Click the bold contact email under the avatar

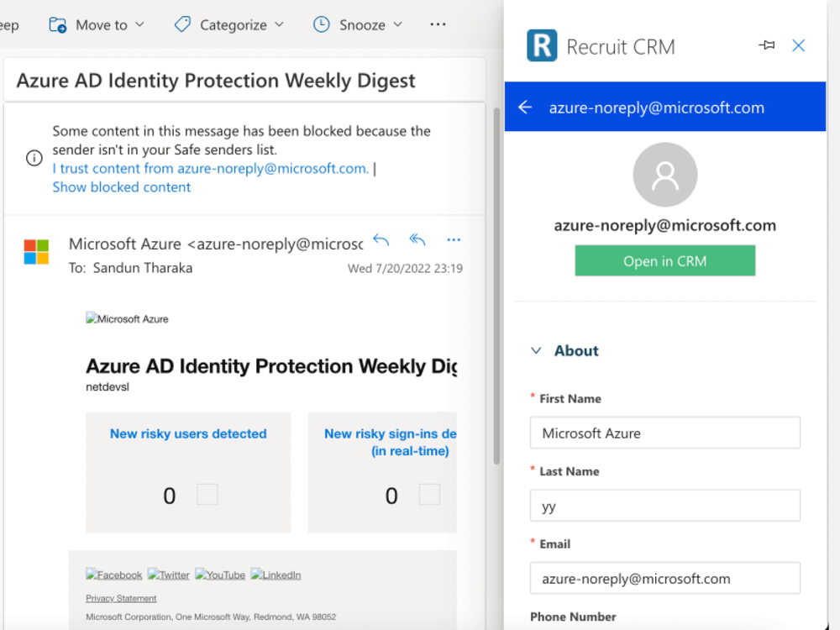pos(664,225)
